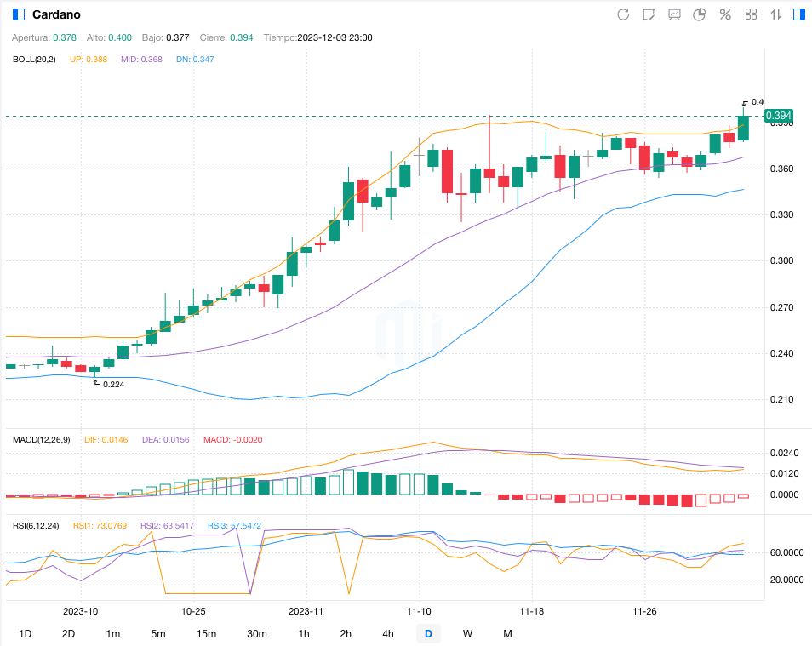Select the 1D timeframe
Screen dimensions: 812x646
[26, 633]
